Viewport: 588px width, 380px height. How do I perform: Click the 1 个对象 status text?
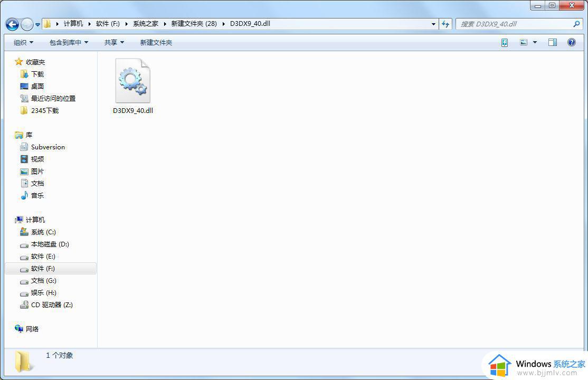pos(60,355)
